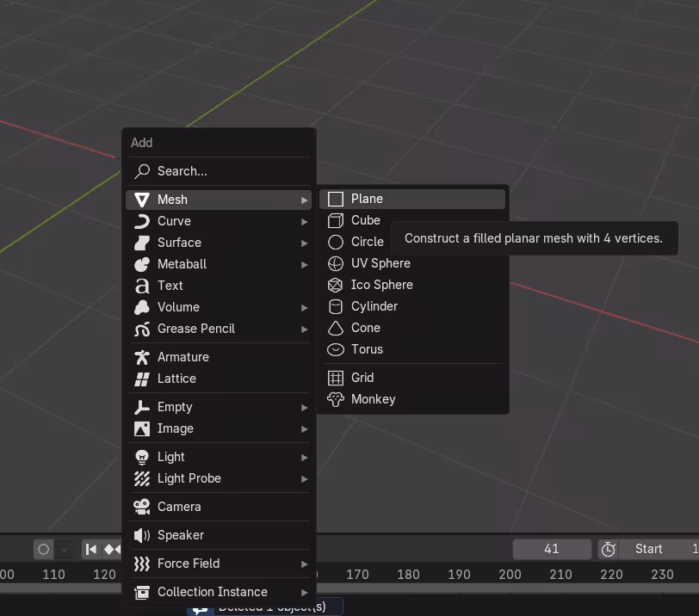Click the Text object icon
This screenshot has width=699, height=616.
[x=142, y=286]
